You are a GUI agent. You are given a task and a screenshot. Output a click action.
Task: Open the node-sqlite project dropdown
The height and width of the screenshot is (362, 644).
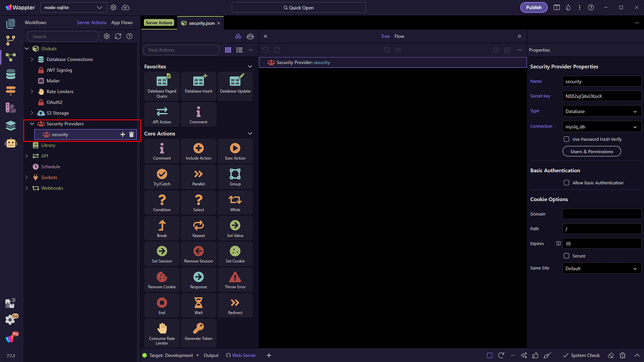tap(74, 8)
